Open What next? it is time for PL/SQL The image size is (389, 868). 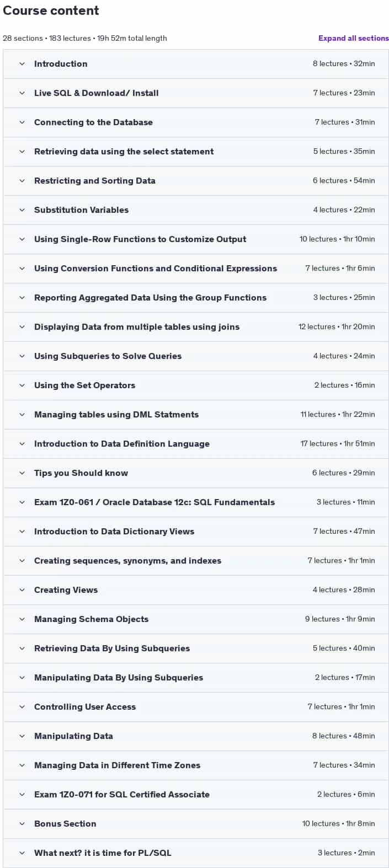pyautogui.click(x=196, y=853)
